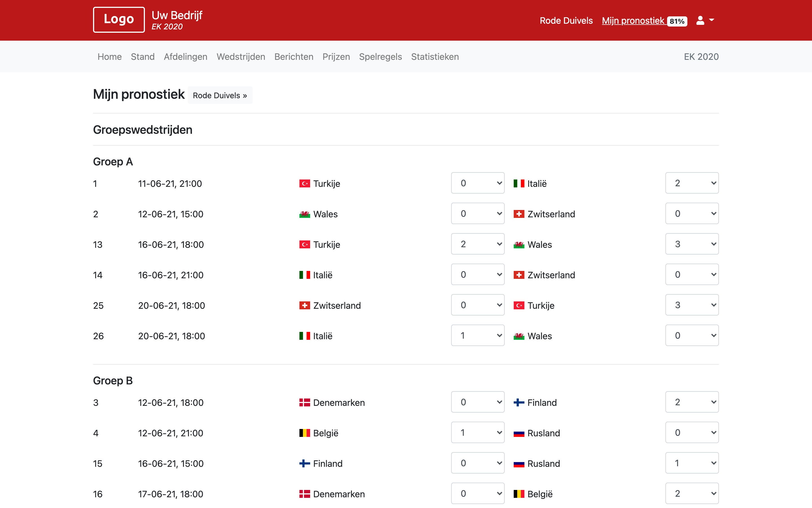Open Wales score dropdown for match 26
This screenshot has height=508, width=812.
click(x=692, y=336)
